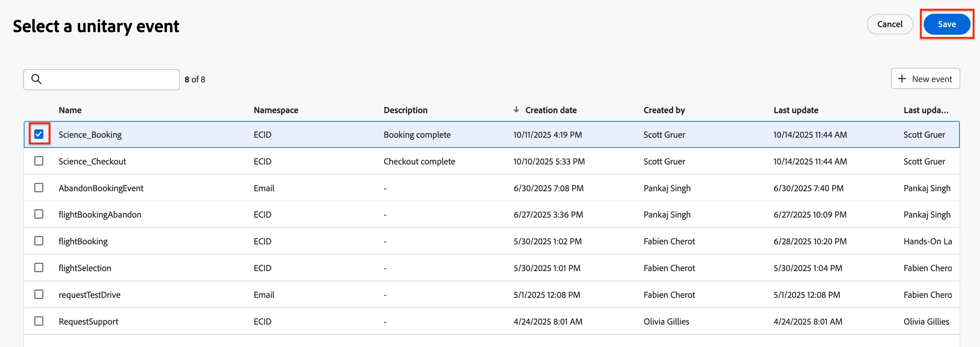Enable the flightBooking row checkbox
Viewport: 980px width, 347px height.
click(x=39, y=241)
